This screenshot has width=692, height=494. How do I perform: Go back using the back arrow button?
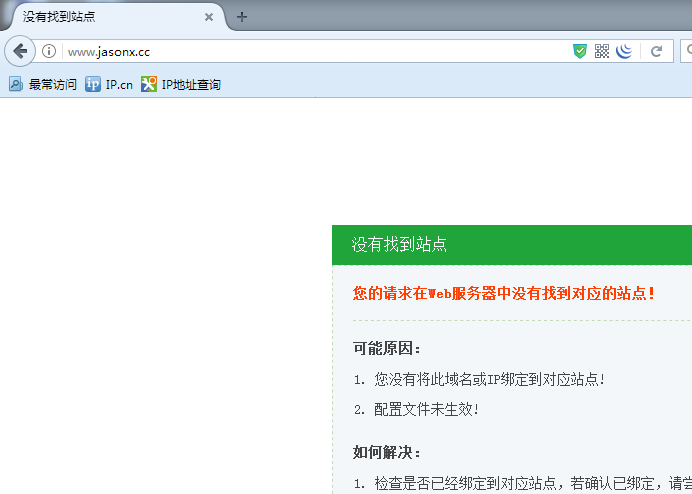point(18,51)
